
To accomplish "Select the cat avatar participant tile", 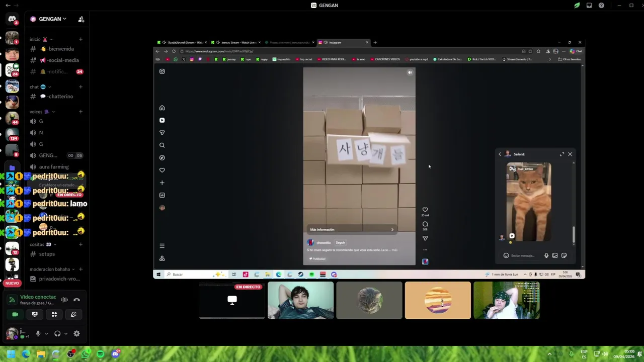I will point(369,300).
